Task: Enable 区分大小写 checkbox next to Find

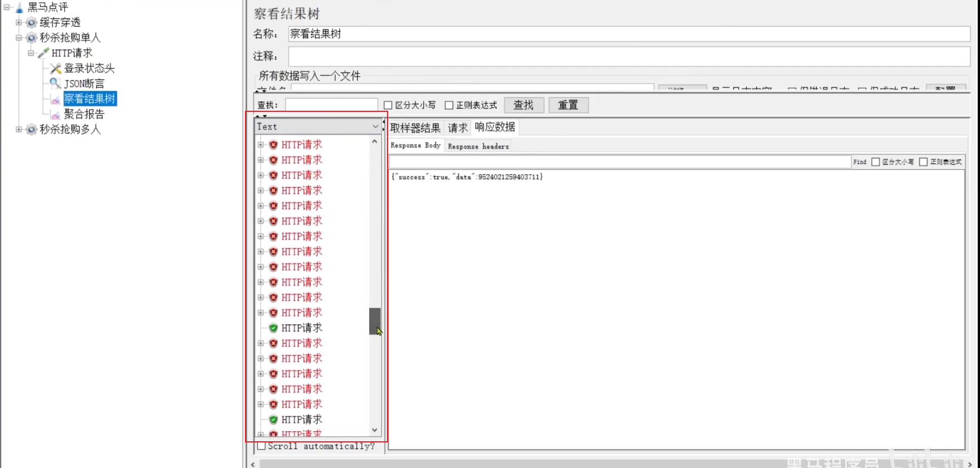Action: pos(875,162)
